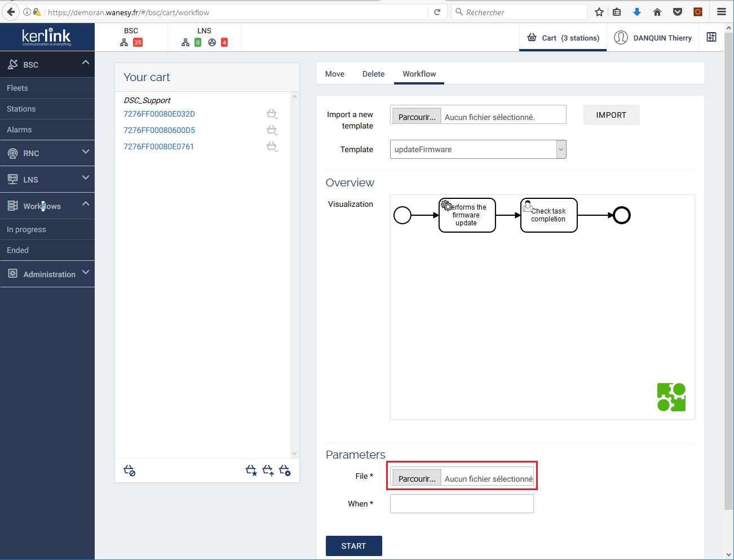Open station link 7276FF00080600D5
Image resolution: width=734 pixels, height=560 pixels.
pos(160,130)
